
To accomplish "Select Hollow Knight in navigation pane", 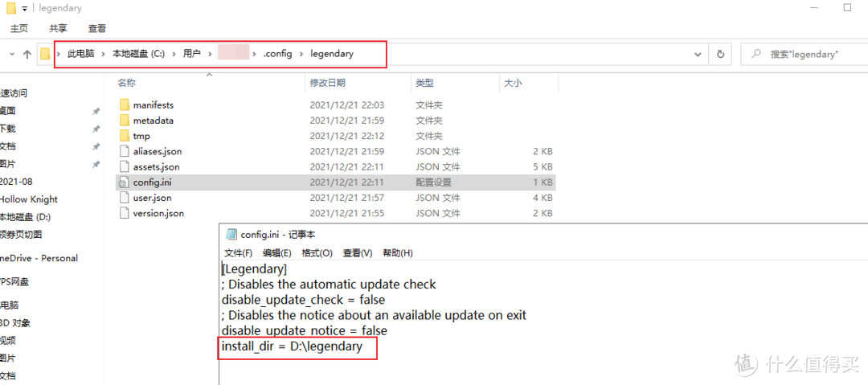I will click(29, 199).
